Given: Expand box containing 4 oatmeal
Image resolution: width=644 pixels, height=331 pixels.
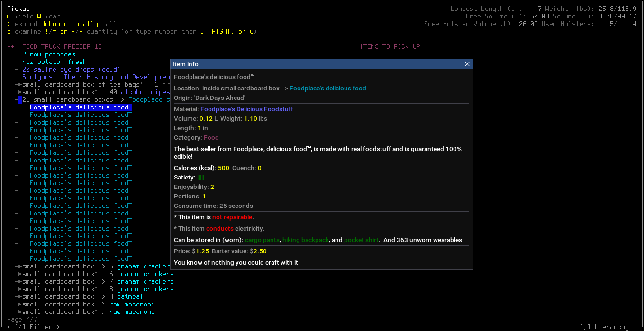Looking at the screenshot, I should (19, 297).
